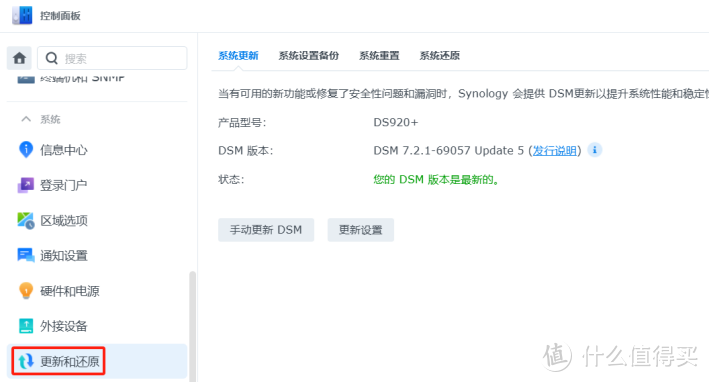709x382 pixels.
Task: Switch to 系统更新 tab
Action: coord(238,56)
